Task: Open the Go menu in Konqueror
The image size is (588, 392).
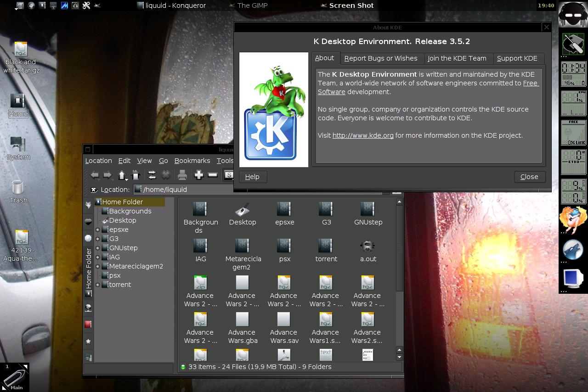Action: click(x=163, y=161)
